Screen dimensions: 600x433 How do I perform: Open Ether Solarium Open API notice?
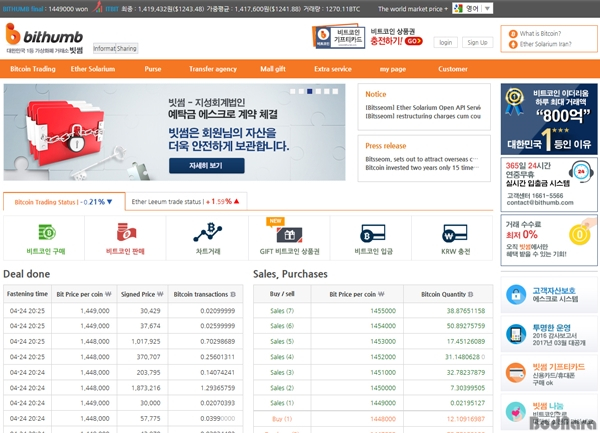423,107
